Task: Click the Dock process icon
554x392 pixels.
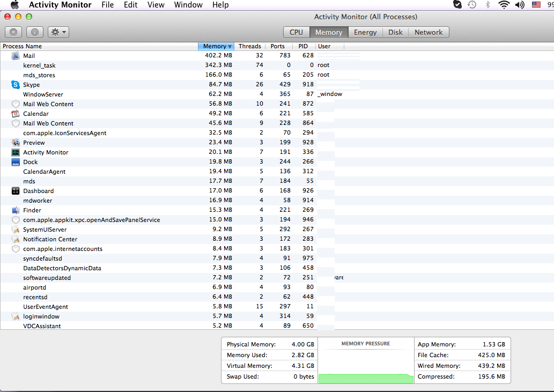Action: [x=16, y=162]
